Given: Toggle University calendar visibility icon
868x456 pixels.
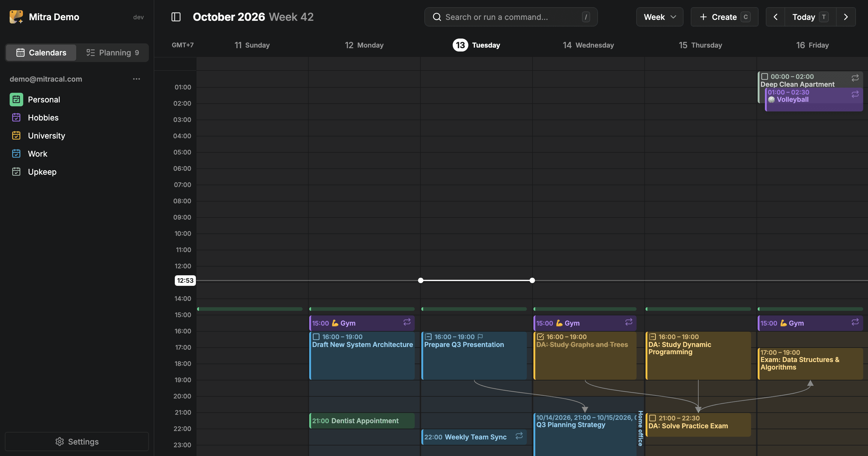Looking at the screenshot, I should click(x=16, y=136).
